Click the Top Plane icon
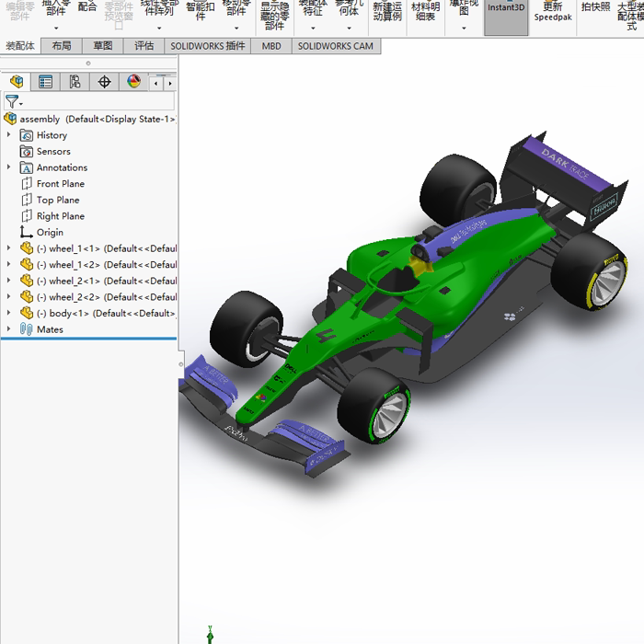This screenshot has height=644, width=644. pyautogui.click(x=27, y=200)
